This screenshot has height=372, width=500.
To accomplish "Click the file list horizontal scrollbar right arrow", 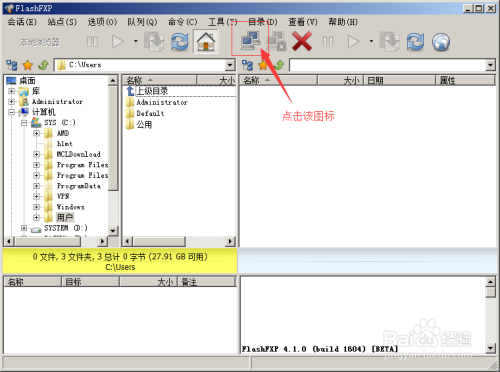I will click(x=230, y=241).
